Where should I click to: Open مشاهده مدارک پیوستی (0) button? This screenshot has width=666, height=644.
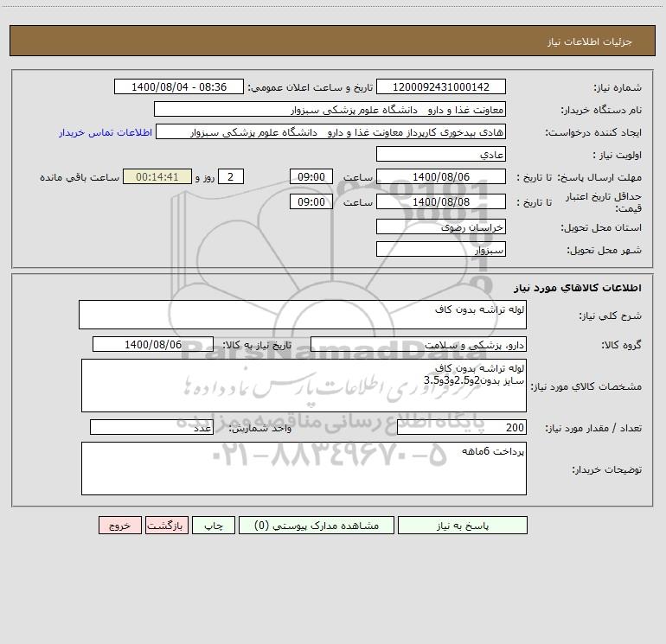317,525
